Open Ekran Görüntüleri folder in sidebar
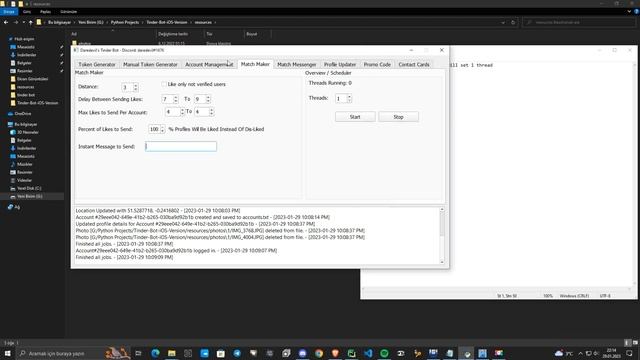640x360 pixels. [x=32, y=79]
